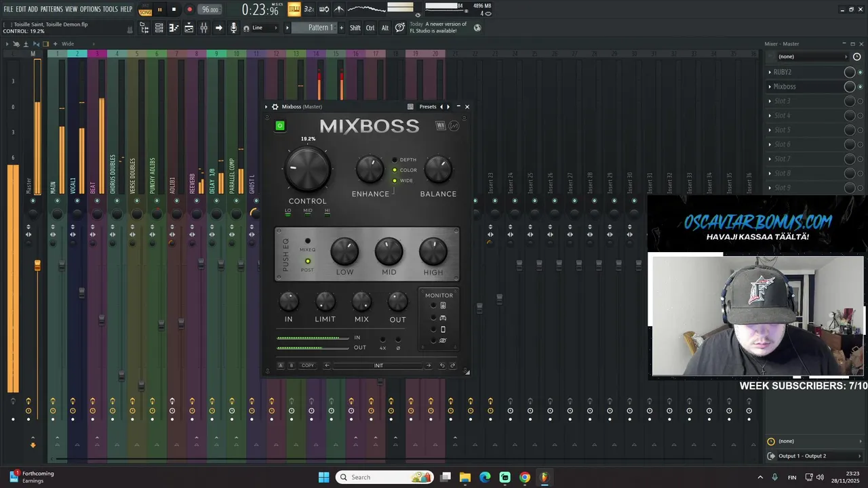This screenshot has width=868, height=488.
Task: Open the Piano roll icon
Action: click(174, 28)
